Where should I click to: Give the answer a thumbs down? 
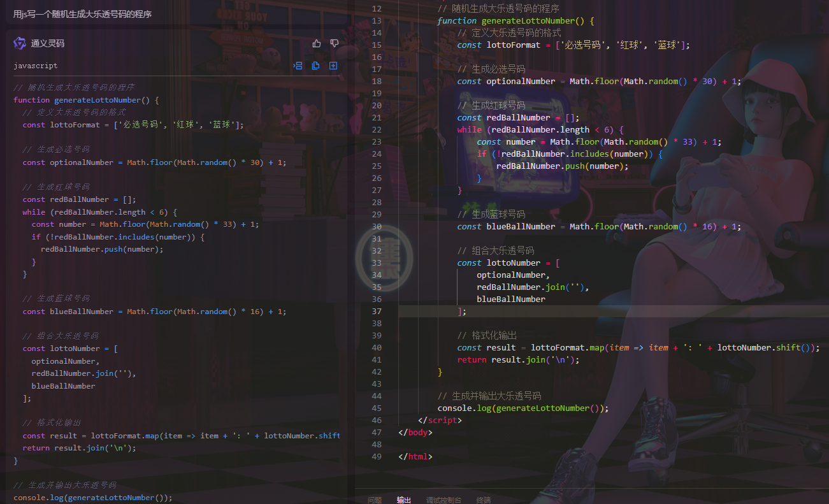335,43
